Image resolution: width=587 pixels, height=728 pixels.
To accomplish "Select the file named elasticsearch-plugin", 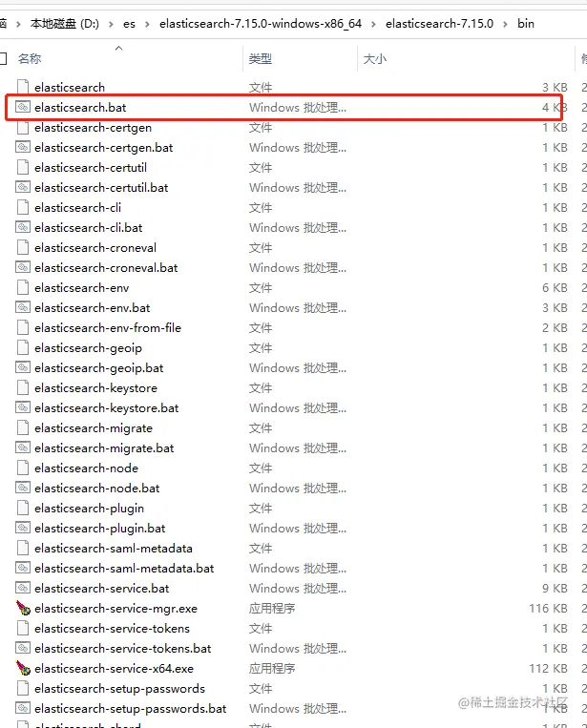I will 89,509.
